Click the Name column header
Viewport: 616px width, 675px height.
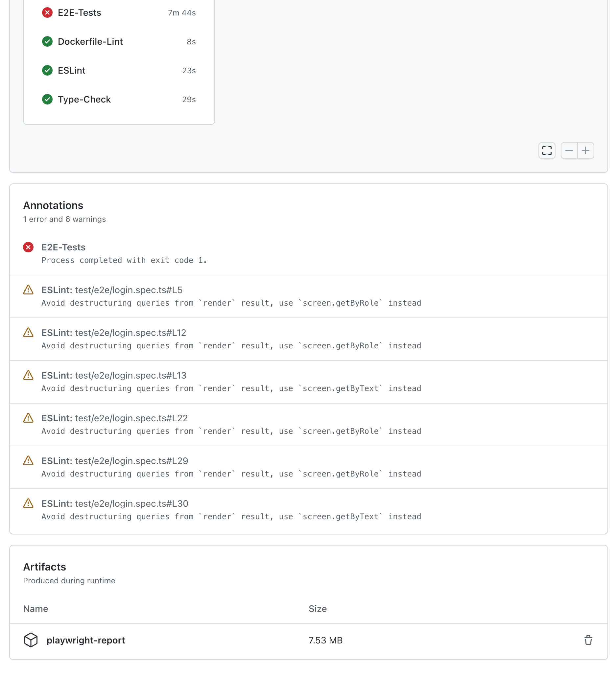(36, 608)
